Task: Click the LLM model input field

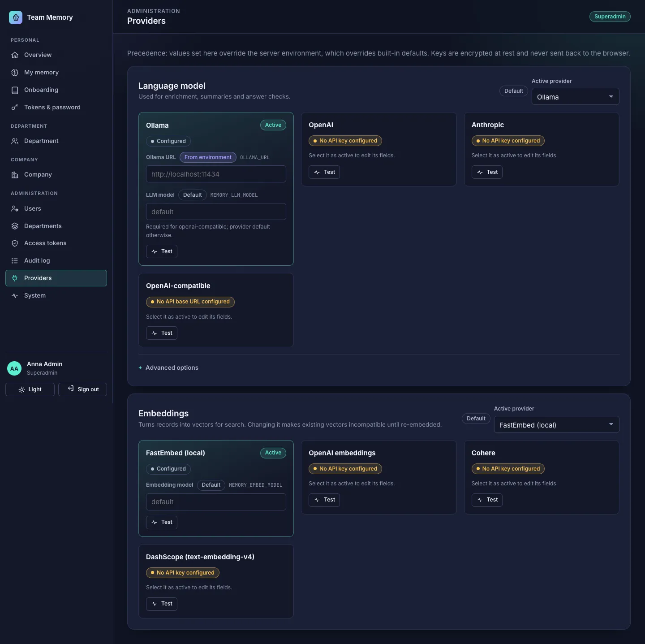Action: [x=216, y=212]
